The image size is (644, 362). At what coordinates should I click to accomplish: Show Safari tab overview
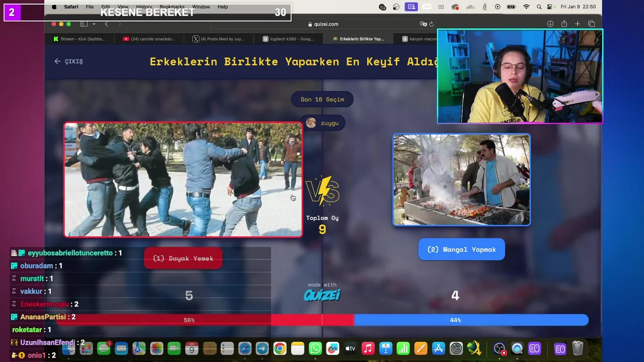592,24
